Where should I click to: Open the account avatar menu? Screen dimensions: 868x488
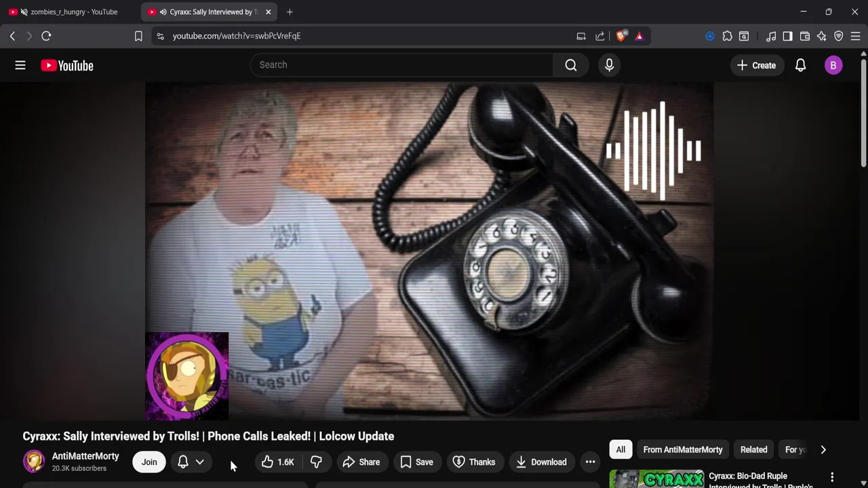(833, 65)
